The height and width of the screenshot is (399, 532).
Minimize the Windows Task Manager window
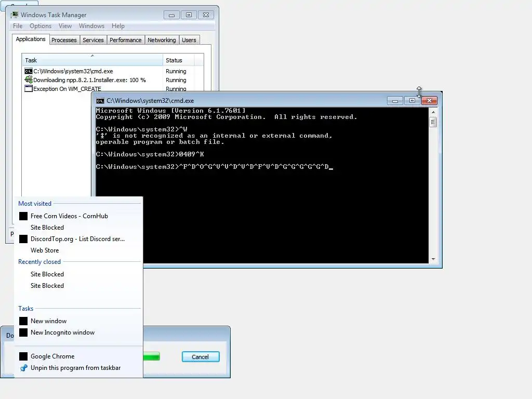(171, 15)
